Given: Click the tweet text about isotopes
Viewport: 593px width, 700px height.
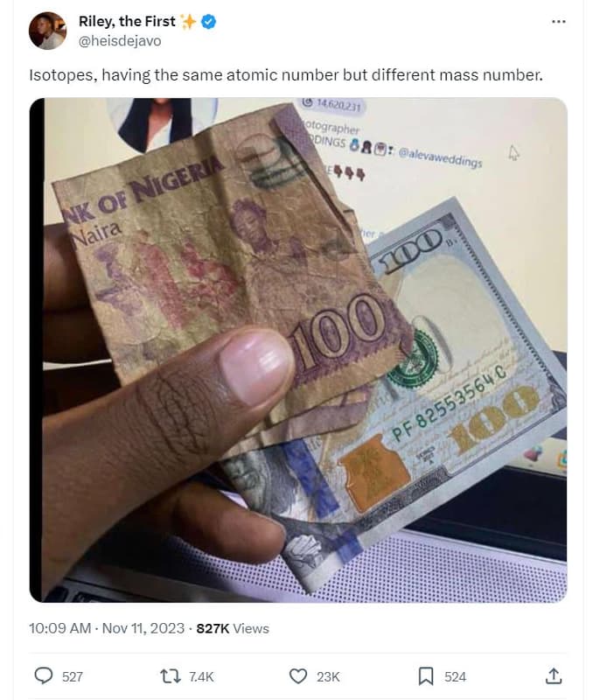Looking at the screenshot, I should point(286,75).
